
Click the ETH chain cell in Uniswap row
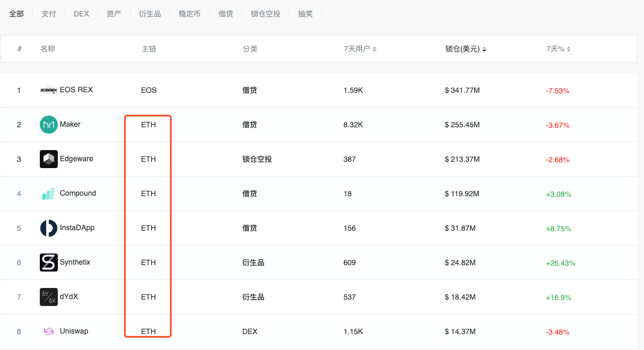click(149, 331)
